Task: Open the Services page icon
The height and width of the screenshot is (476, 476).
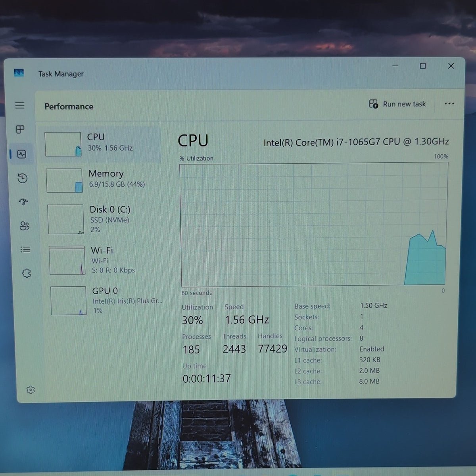Action: tap(27, 273)
